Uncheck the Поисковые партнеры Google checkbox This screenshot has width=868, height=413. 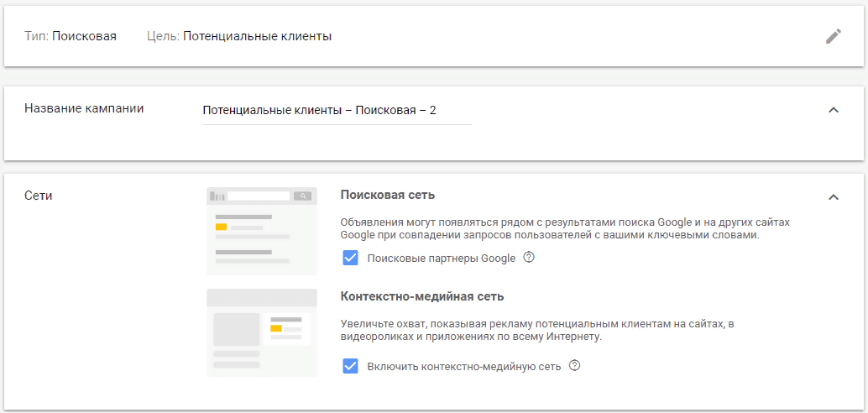pos(351,259)
